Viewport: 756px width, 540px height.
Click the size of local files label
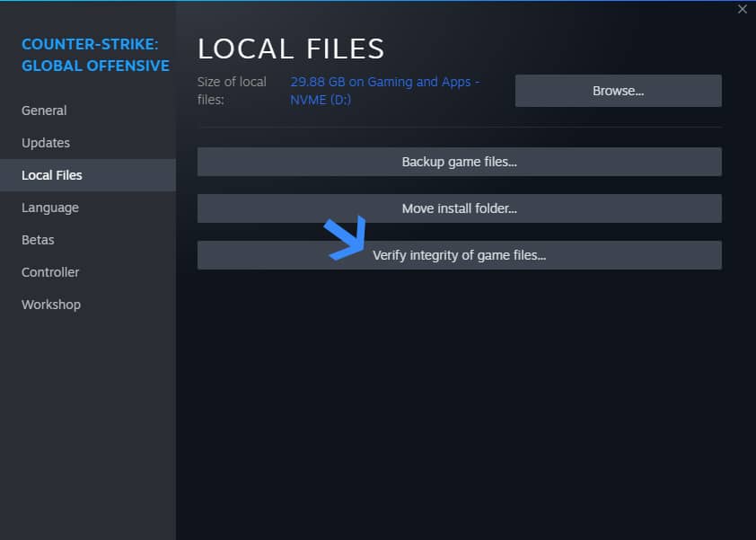click(x=232, y=90)
